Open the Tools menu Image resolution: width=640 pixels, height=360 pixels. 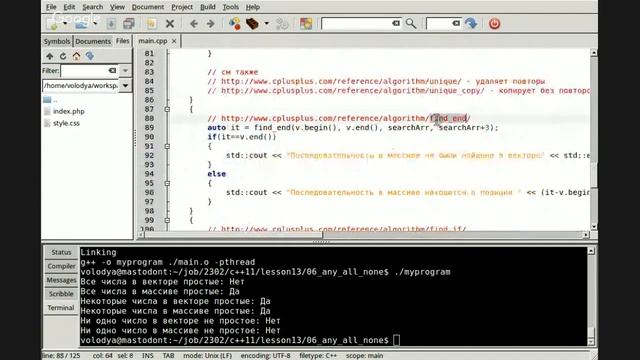pos(230,7)
